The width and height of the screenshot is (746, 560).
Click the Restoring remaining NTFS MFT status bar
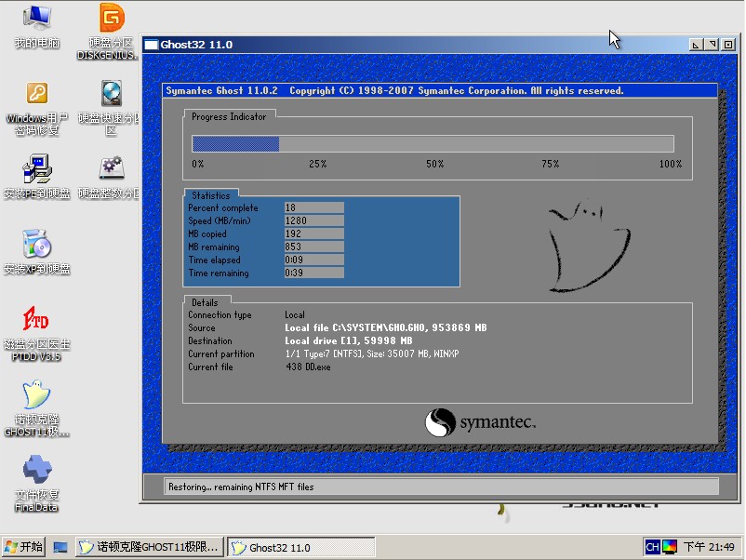point(441,487)
